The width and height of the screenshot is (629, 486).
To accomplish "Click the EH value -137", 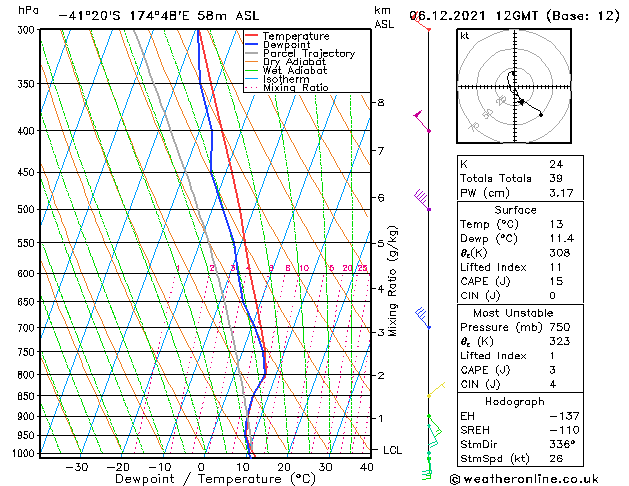I will (x=564, y=416).
